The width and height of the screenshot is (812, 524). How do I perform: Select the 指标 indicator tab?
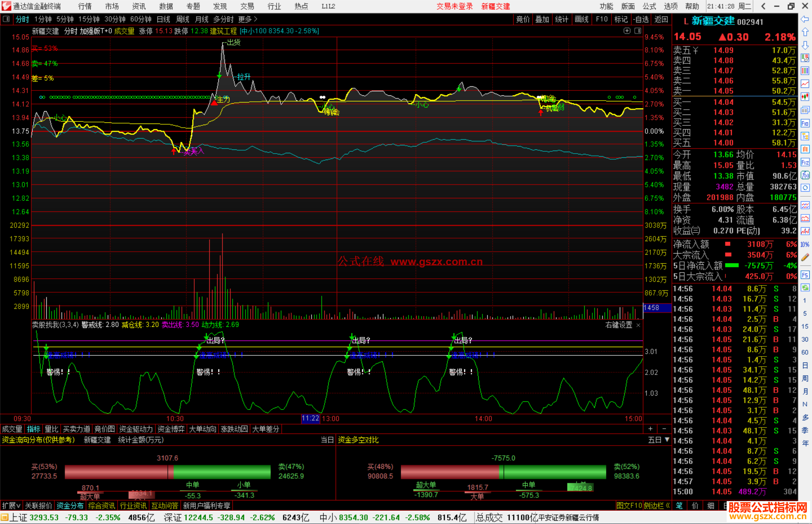33,429
